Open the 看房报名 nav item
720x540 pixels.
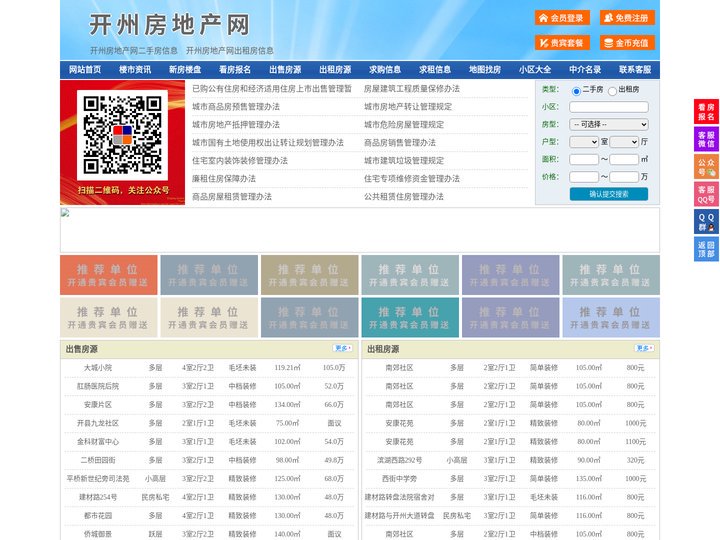coord(235,70)
